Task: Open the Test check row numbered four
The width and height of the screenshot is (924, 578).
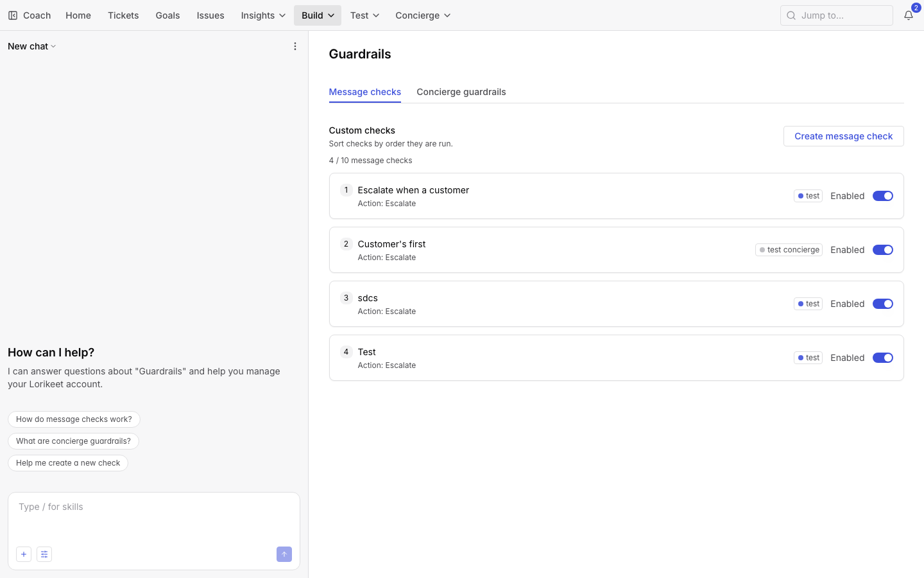Action: pos(616,358)
